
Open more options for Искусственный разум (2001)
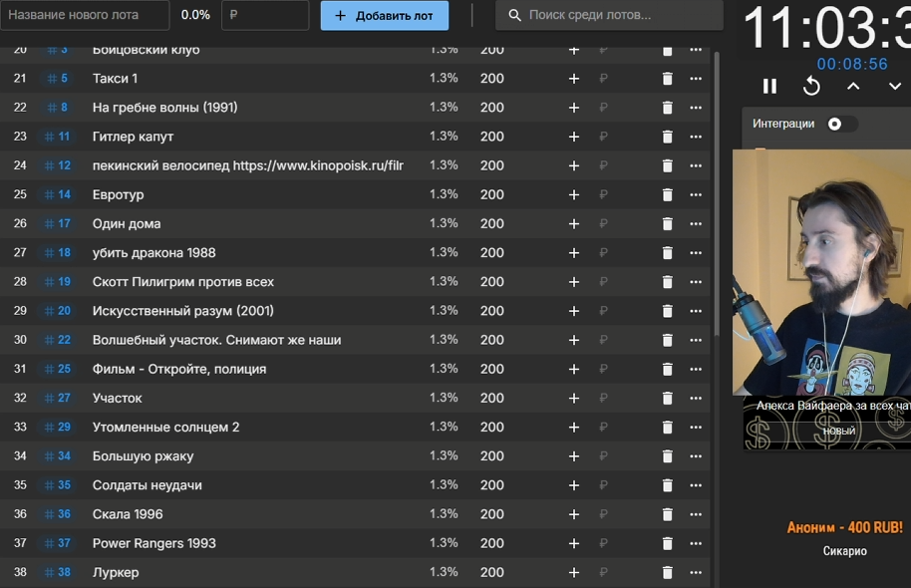click(696, 311)
